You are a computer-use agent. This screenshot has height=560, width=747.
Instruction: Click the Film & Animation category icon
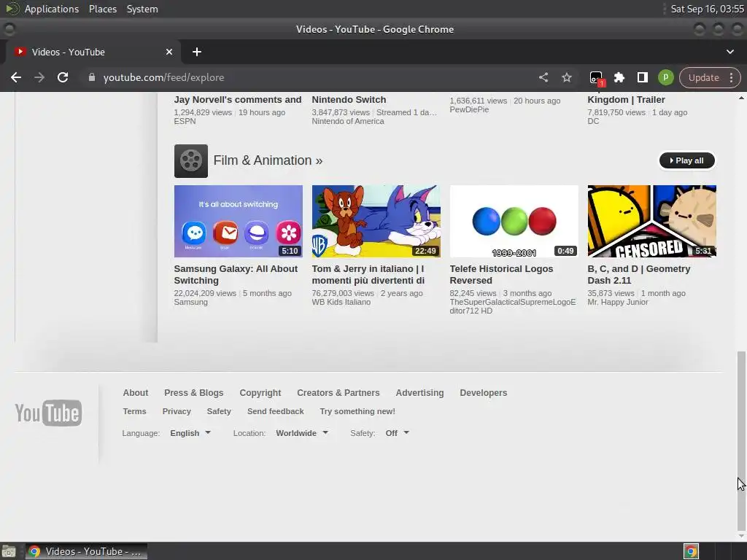pyautogui.click(x=190, y=161)
